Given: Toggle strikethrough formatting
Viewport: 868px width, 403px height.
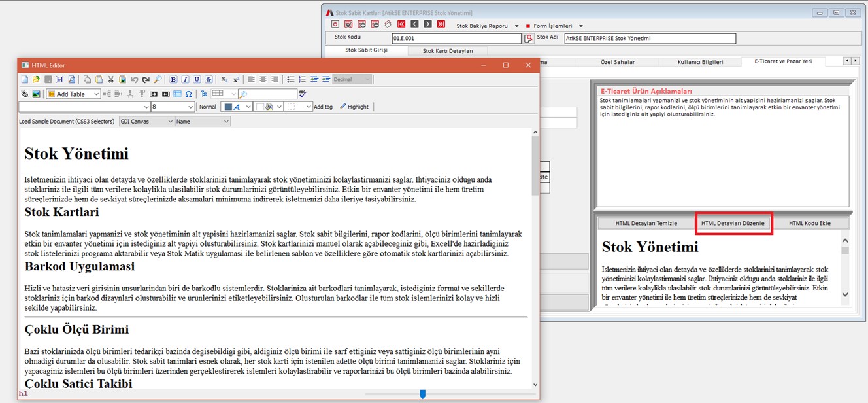Looking at the screenshot, I should point(209,79).
